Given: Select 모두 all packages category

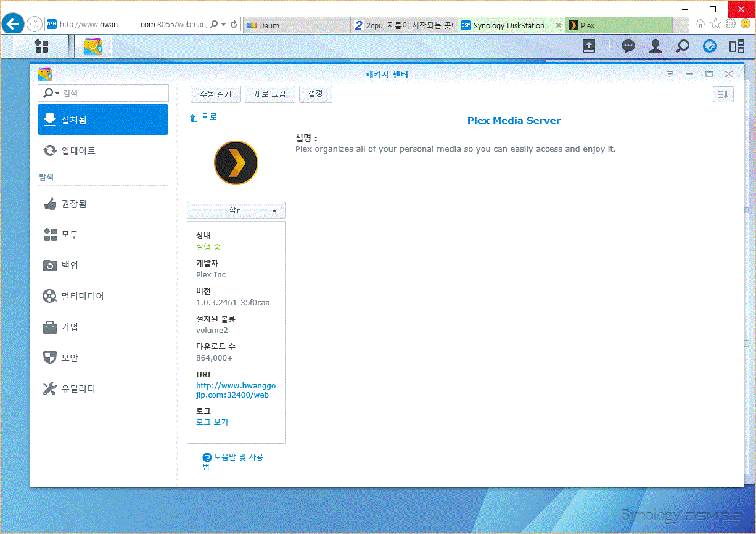Looking at the screenshot, I should pos(103,234).
